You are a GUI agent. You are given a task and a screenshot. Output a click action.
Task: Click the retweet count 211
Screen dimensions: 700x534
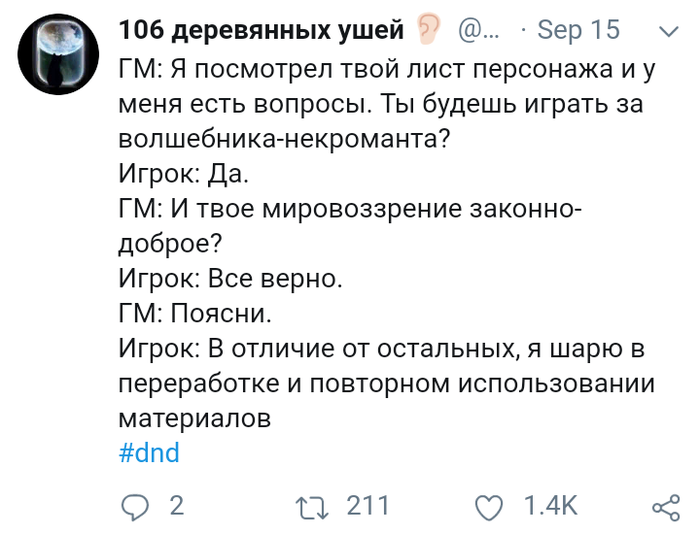tap(367, 507)
